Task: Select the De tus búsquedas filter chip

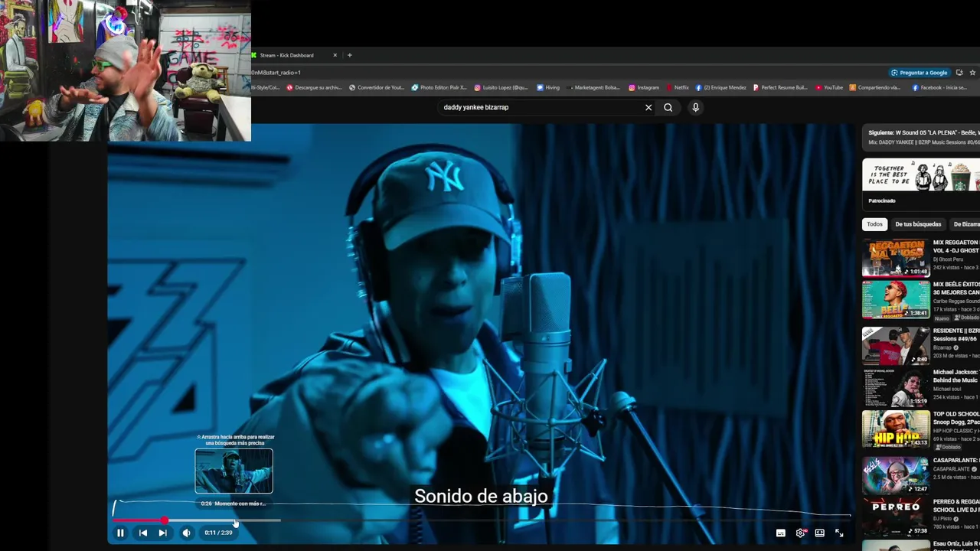Action: [x=918, y=224]
